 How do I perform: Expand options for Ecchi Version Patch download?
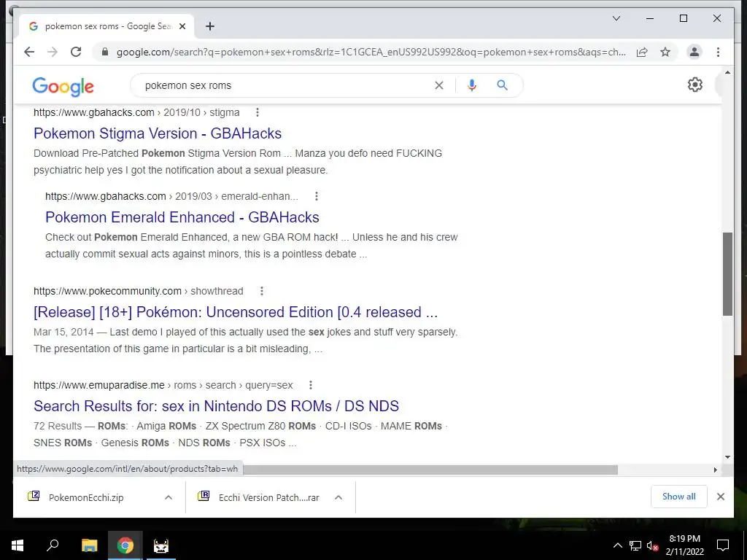click(338, 497)
